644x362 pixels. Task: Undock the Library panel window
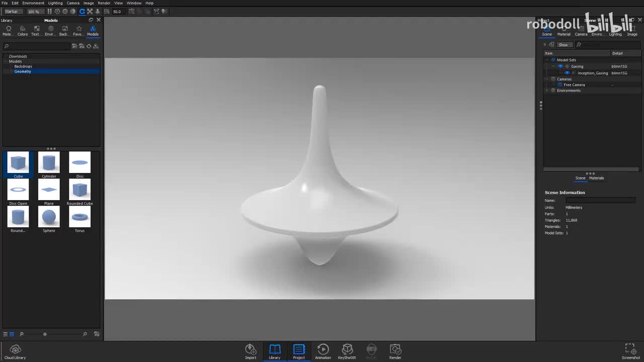tap(91, 20)
